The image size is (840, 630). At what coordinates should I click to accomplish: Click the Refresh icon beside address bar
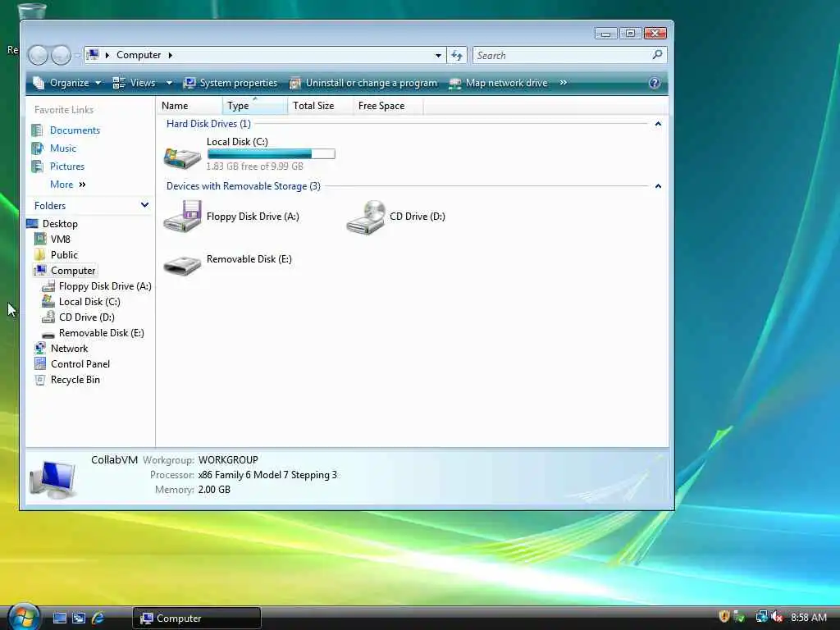[456, 55]
